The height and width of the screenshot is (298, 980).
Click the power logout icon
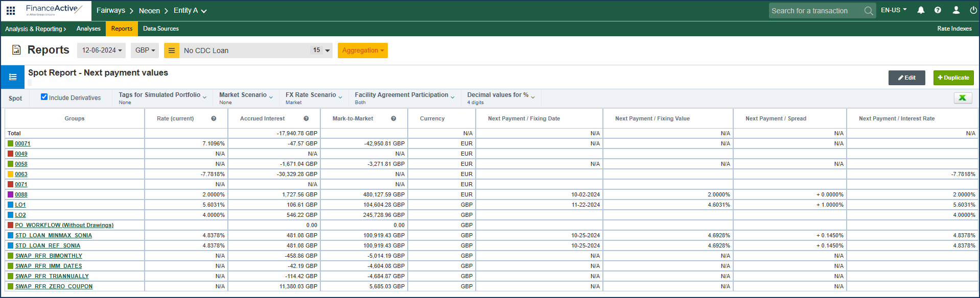[973, 10]
